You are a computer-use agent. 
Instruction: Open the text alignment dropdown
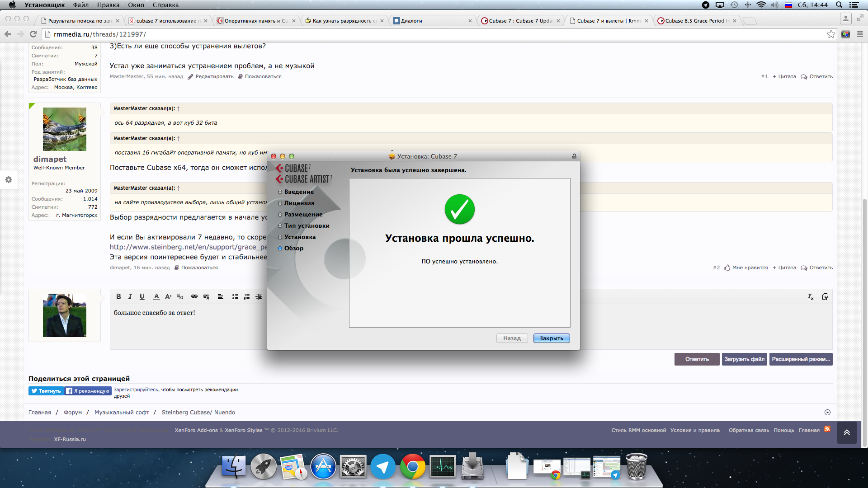(x=221, y=296)
